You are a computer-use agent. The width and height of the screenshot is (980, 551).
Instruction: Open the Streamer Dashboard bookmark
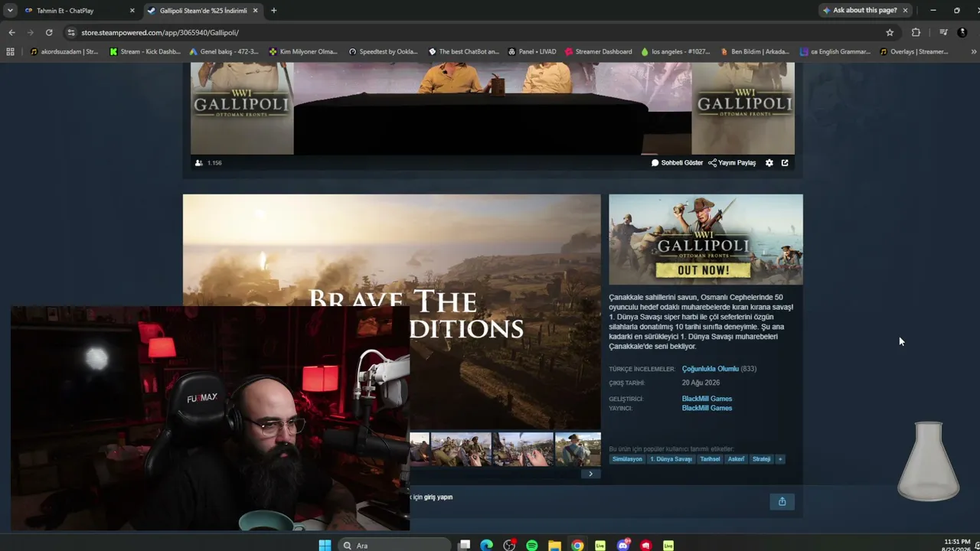pyautogui.click(x=599, y=52)
